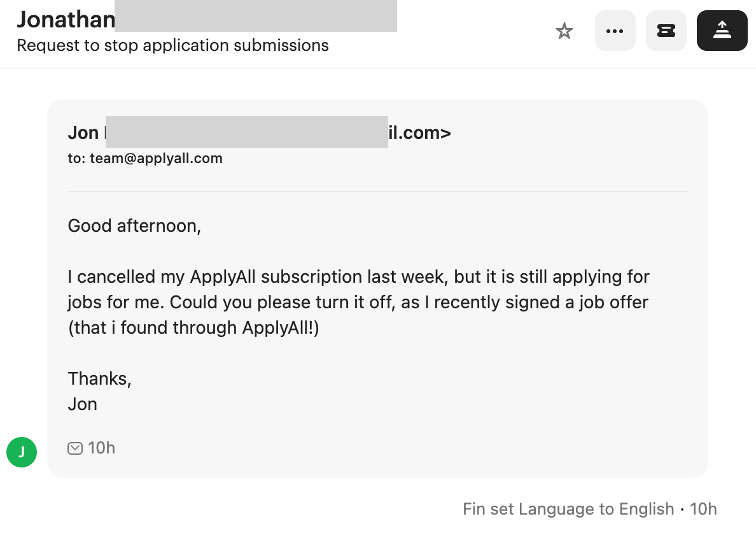This screenshot has width=756, height=535.
Task: Click the 'Fin set Language to English' event
Action: pyautogui.click(x=568, y=510)
